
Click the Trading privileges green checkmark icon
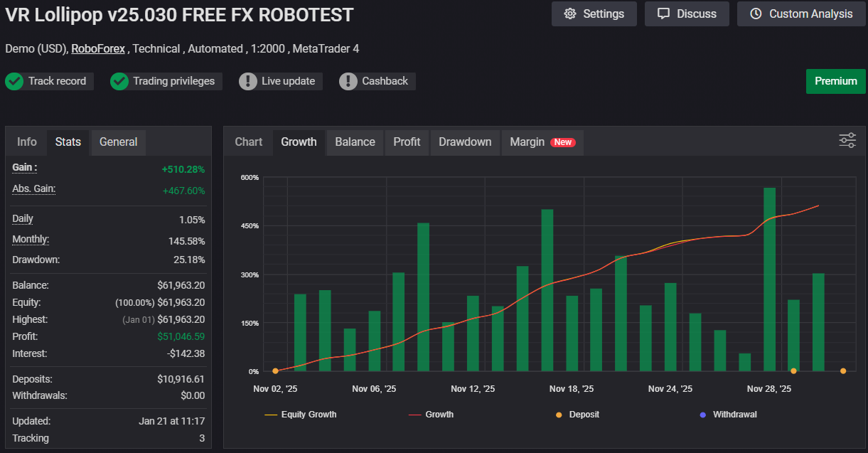pos(119,81)
